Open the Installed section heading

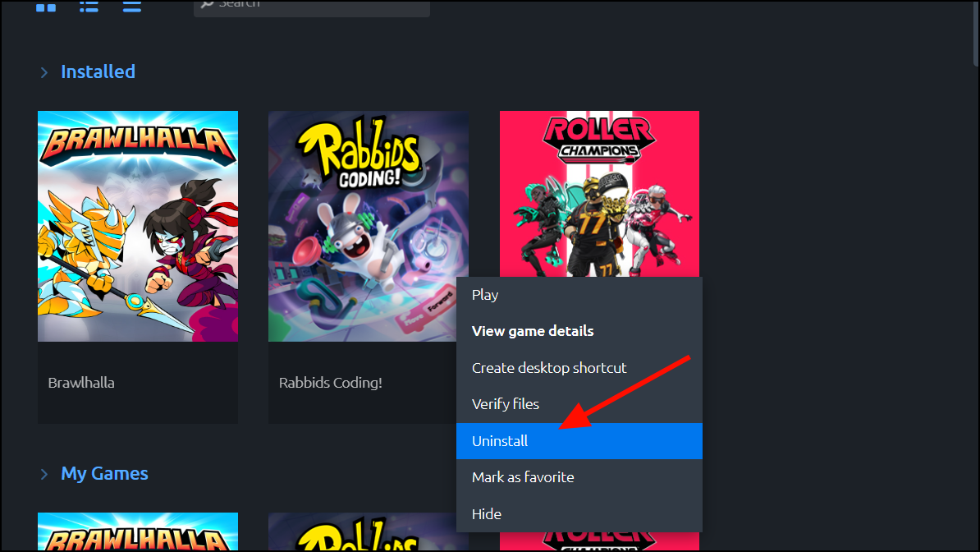[x=98, y=72]
